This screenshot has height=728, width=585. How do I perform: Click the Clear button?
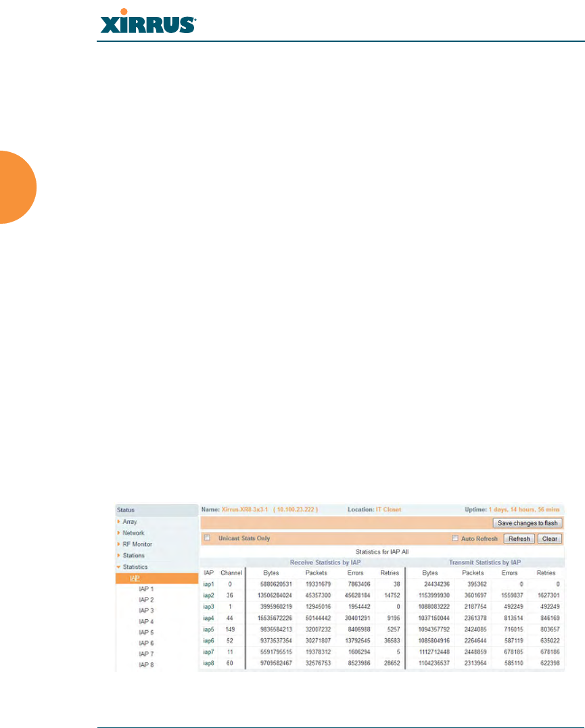click(x=549, y=539)
